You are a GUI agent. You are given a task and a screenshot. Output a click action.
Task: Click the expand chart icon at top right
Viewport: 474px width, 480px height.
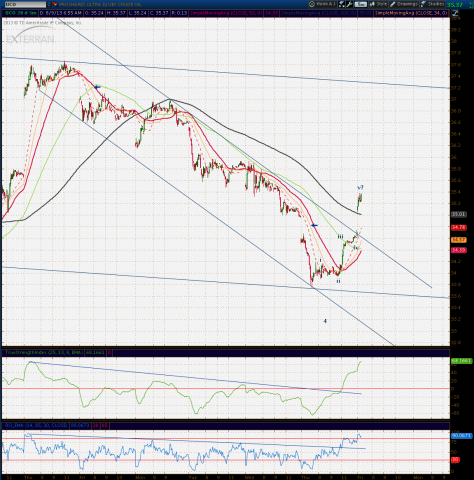tap(455, 13)
